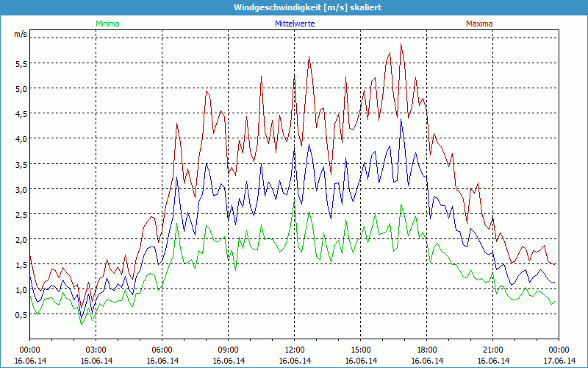Click the 09:00 time axis label
Screen dimensions: 588x368
point(228,350)
